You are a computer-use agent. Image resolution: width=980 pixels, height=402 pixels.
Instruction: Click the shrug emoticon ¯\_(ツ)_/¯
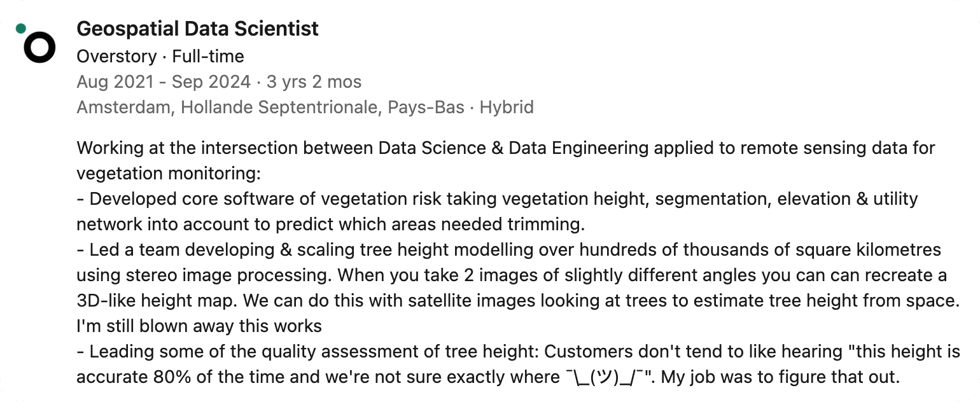click(604, 377)
